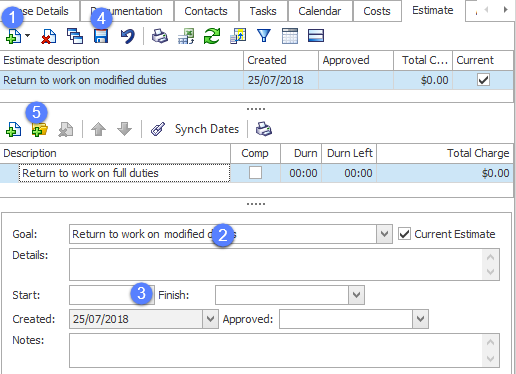Click the grid columns layout icon
Image resolution: width=516 pixels, height=374 pixels.
pos(290,36)
